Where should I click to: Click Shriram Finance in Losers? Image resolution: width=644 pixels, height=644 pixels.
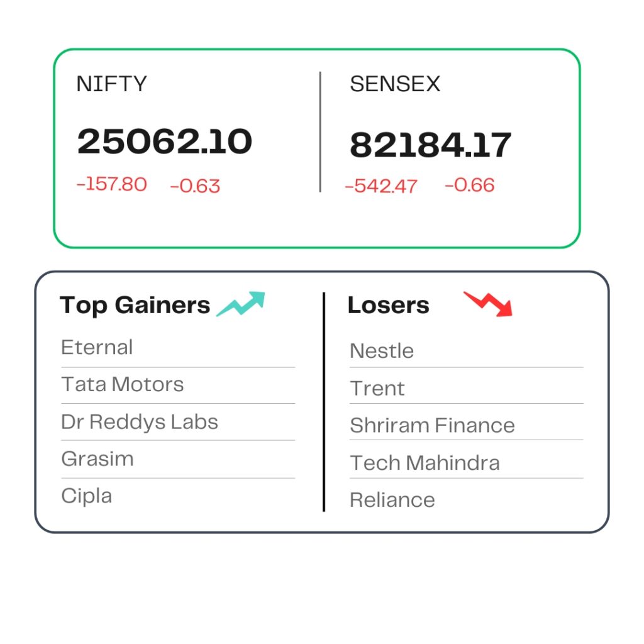(433, 426)
